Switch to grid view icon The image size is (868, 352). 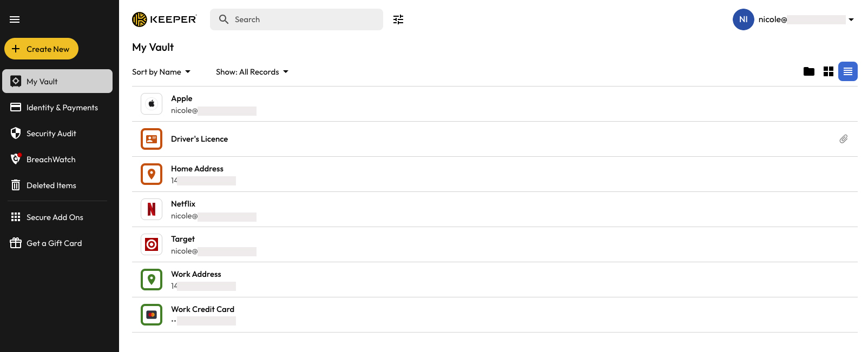point(828,71)
